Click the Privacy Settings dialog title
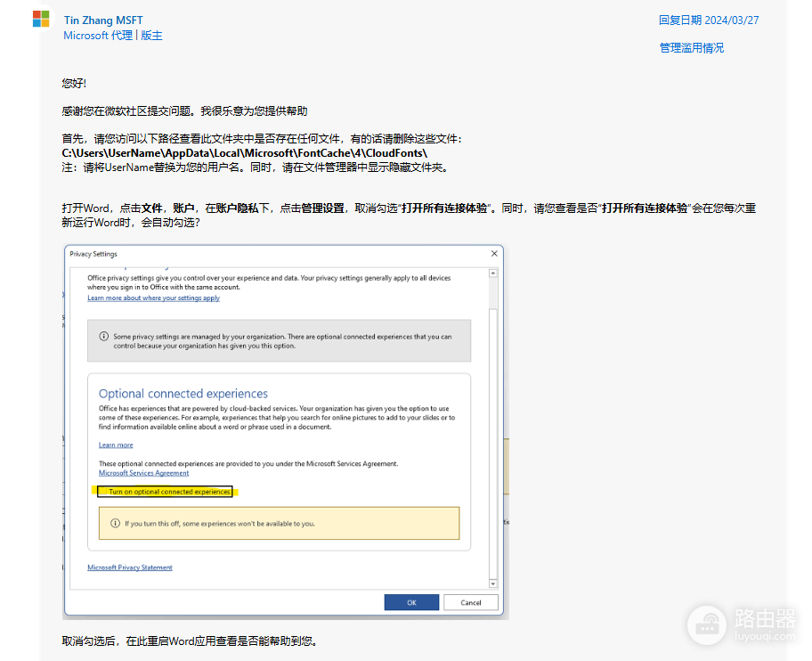812x661 pixels. click(x=93, y=254)
